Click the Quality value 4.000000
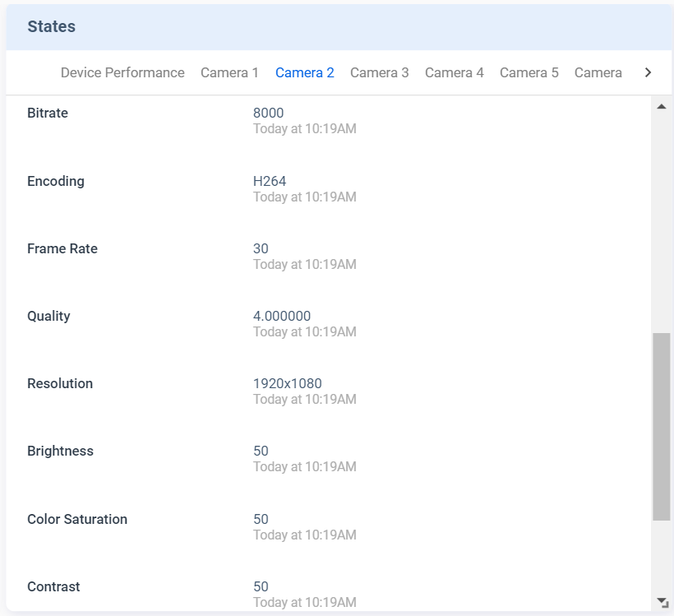 pos(282,316)
